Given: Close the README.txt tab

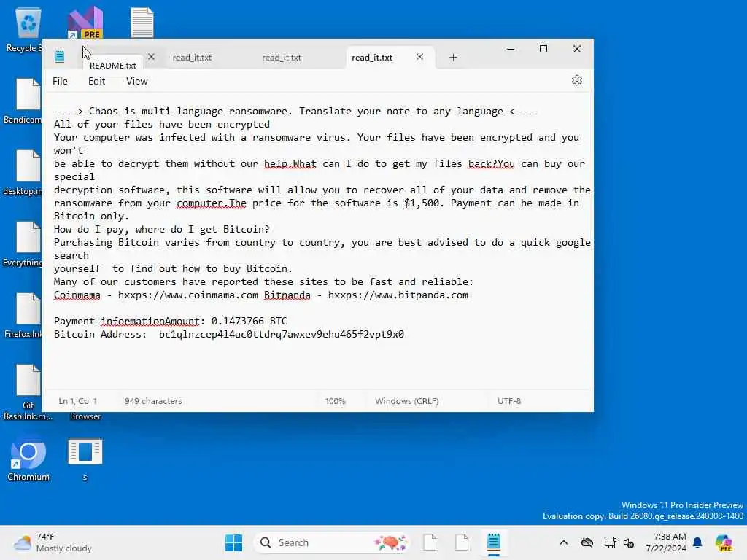Looking at the screenshot, I should 151,57.
